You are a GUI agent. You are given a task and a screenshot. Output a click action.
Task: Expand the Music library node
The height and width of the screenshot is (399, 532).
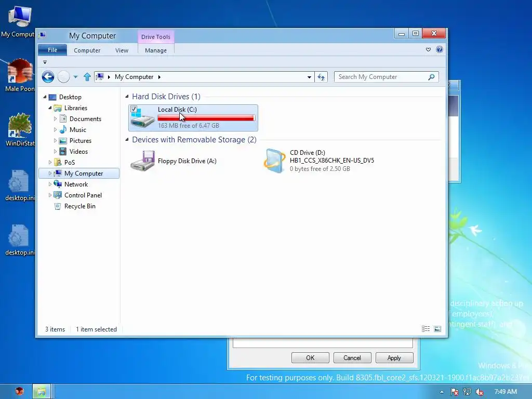tap(55, 129)
